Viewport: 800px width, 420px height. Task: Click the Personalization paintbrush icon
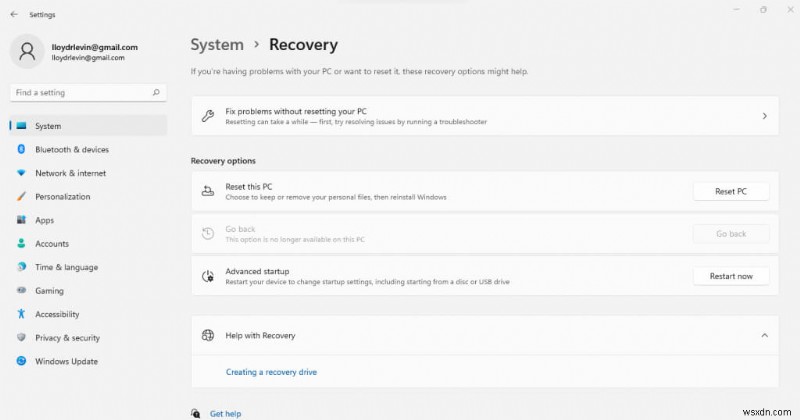[x=21, y=196]
